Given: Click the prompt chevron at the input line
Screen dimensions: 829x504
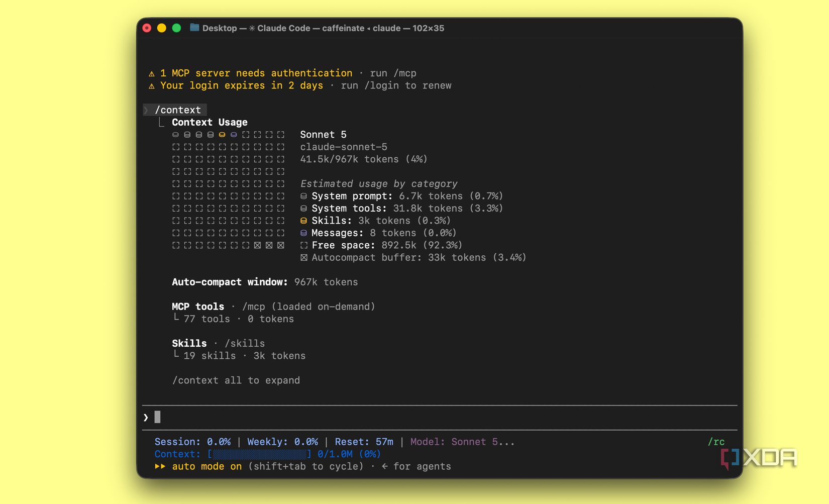Looking at the screenshot, I should [x=146, y=417].
